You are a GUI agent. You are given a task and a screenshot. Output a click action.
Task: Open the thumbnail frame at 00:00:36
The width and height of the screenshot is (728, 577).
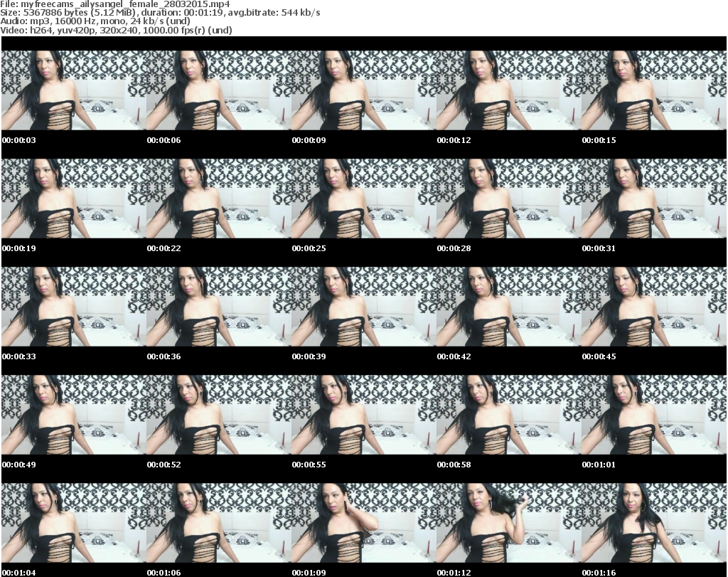click(219, 307)
